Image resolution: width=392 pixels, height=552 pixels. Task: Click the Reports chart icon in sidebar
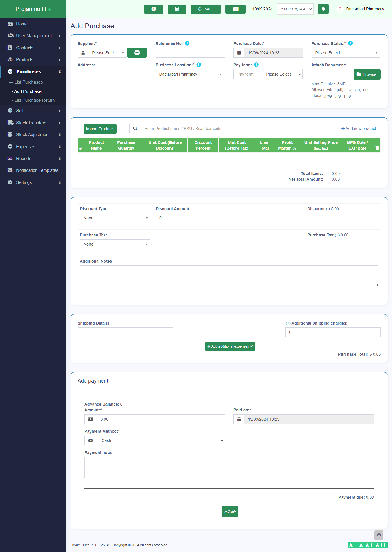(10, 158)
